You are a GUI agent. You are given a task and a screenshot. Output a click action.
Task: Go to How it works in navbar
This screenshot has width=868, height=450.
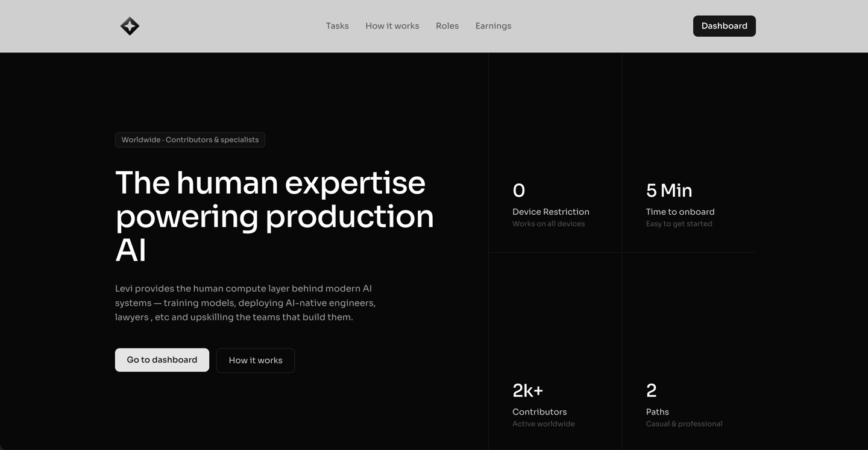392,26
